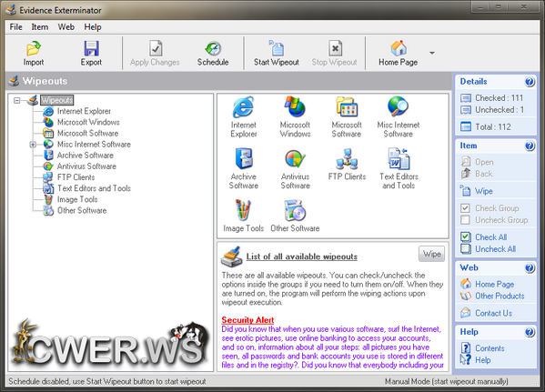Select Archive Software in the tree
The width and height of the screenshot is (545, 392).
point(86,156)
